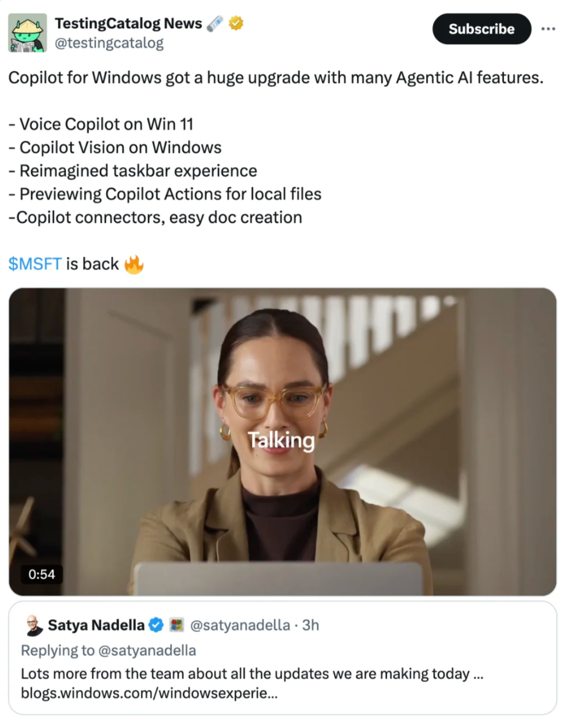Open the TestingCatalog News display name
563x728 pixels.
[x=128, y=24]
